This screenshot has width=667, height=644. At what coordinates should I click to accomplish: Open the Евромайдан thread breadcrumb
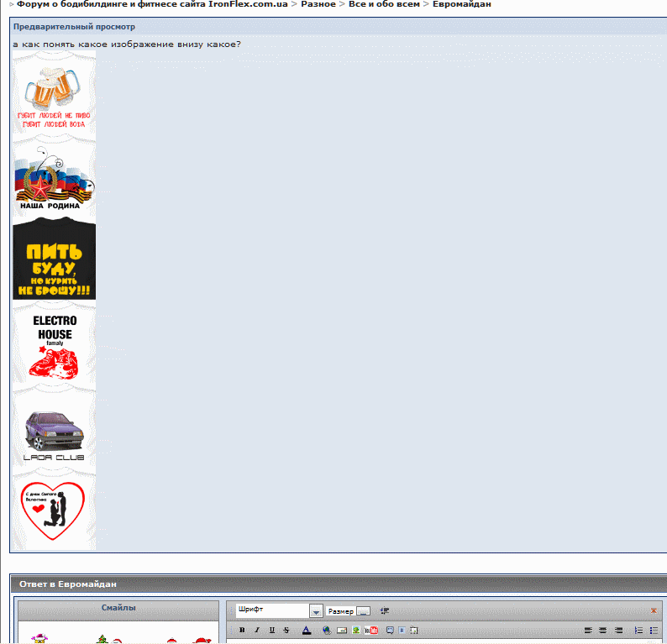(461, 5)
